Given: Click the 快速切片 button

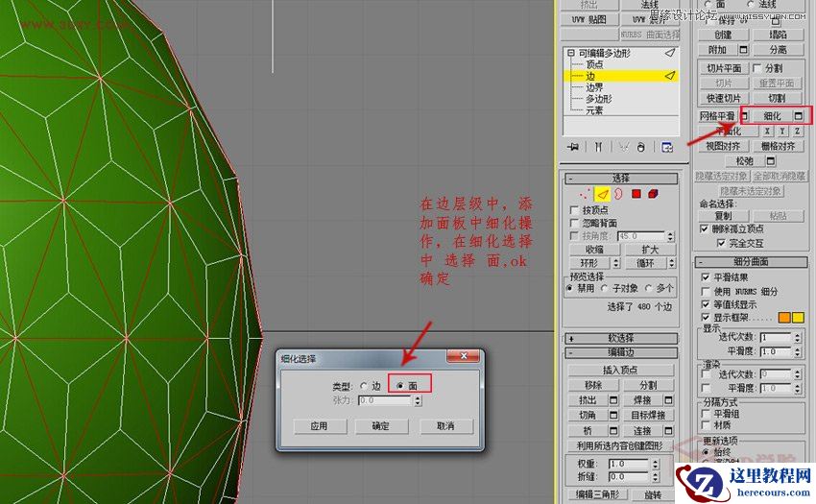Looking at the screenshot, I should [724, 98].
